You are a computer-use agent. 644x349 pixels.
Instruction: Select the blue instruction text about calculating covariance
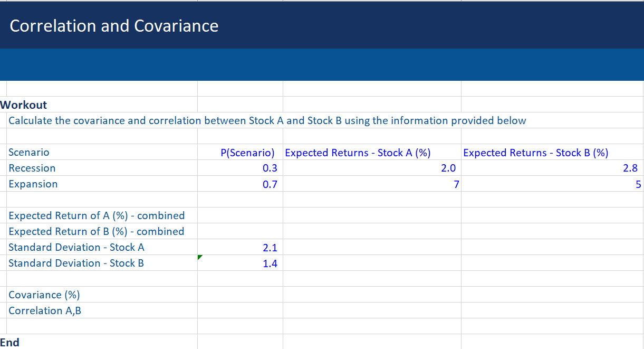(x=266, y=120)
